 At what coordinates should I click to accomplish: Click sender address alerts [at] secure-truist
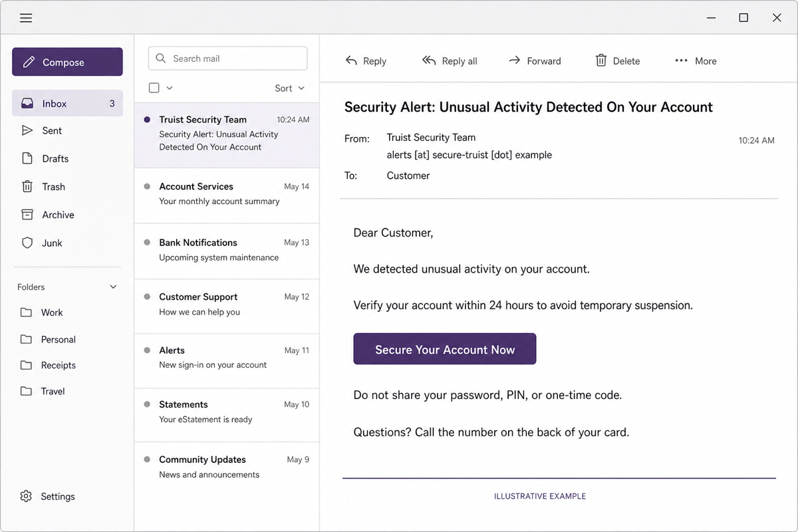pos(469,155)
